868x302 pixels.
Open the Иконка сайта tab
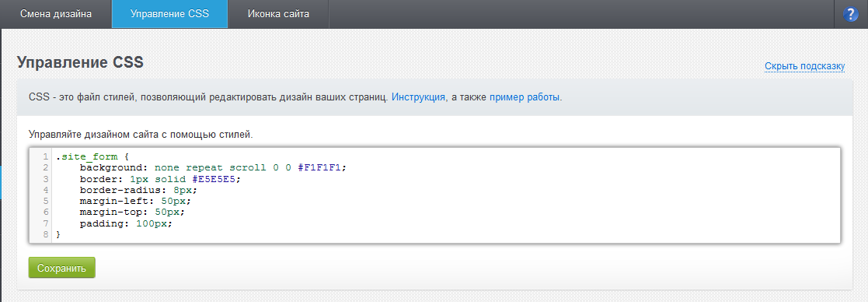pyautogui.click(x=278, y=14)
